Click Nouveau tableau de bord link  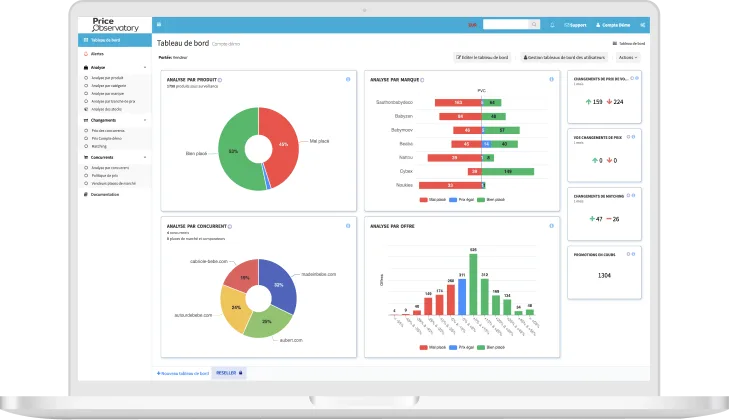coord(183,373)
